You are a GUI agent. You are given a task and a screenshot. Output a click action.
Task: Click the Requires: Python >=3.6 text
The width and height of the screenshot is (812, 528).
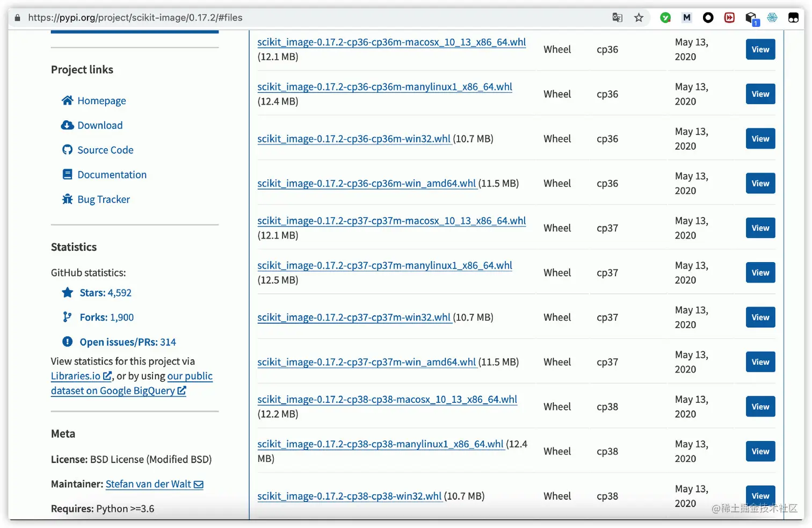[103, 509]
